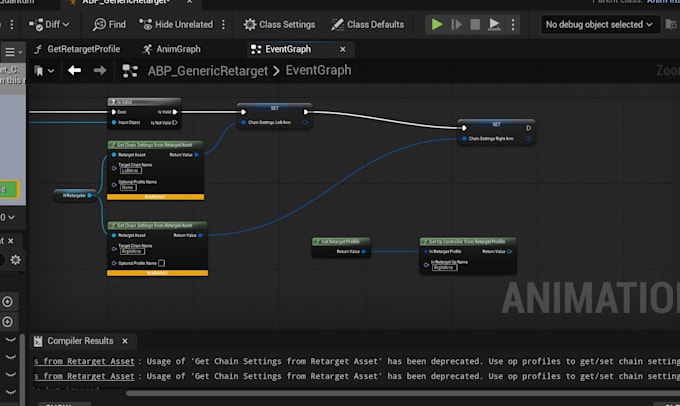
Task: Stop the simulation with the square button
Action: (x=475, y=24)
